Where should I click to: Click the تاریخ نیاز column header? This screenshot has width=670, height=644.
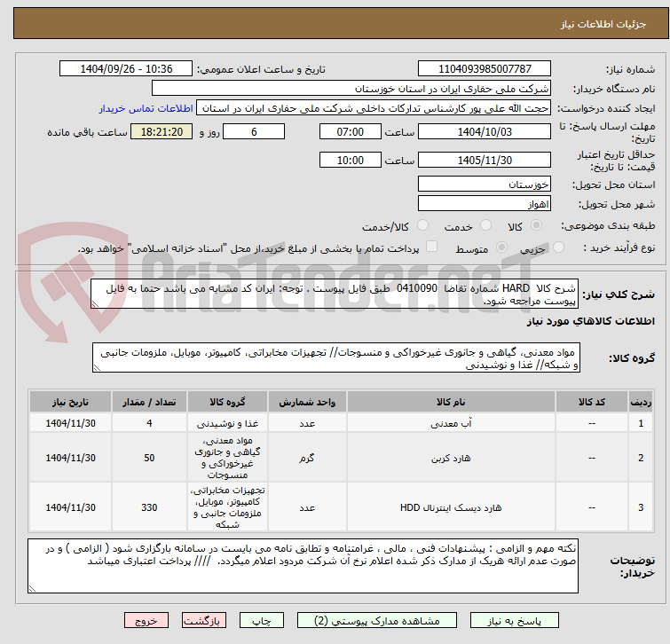click(70, 402)
